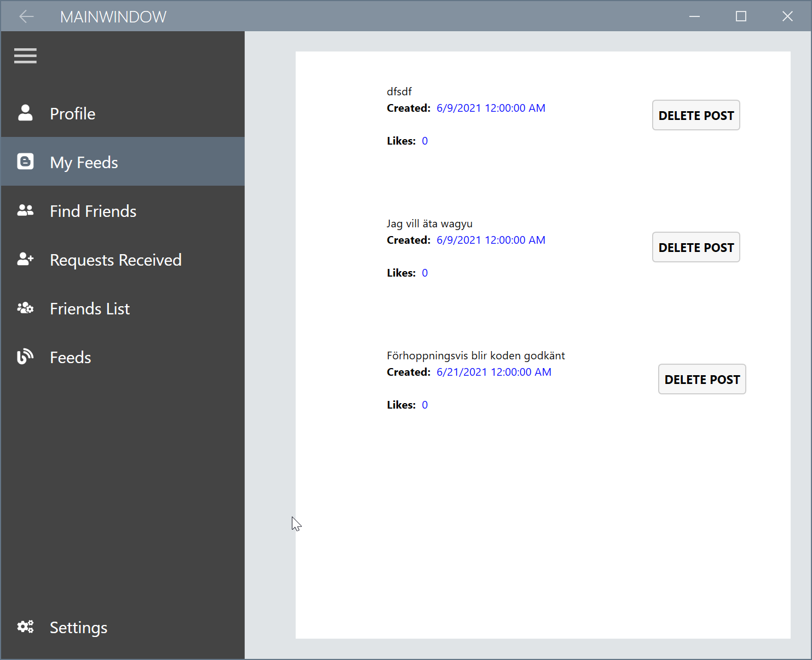
Task: Open the Feeds page label
Action: pyautogui.click(x=71, y=357)
